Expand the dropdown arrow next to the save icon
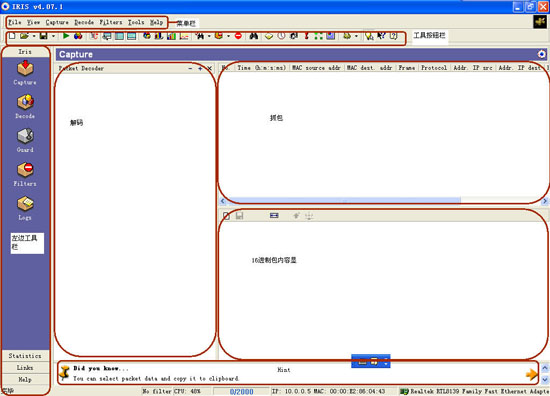 click(x=53, y=36)
